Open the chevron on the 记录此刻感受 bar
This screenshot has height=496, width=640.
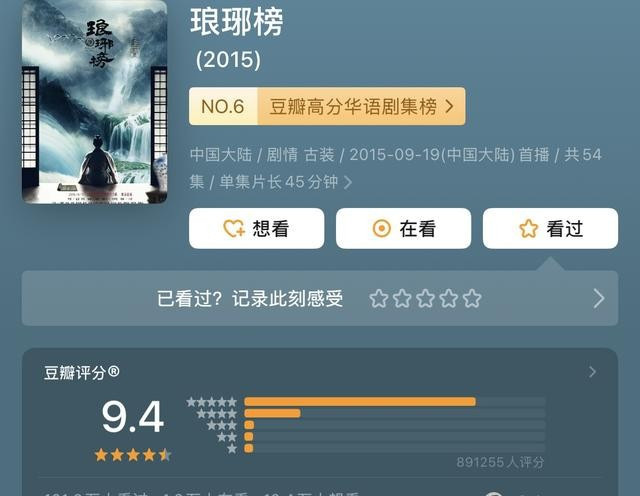(x=599, y=298)
